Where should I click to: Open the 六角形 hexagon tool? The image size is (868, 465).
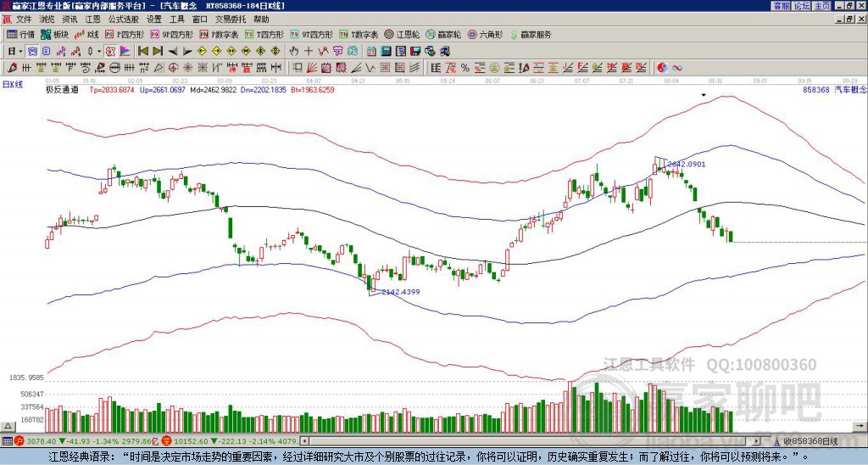[x=485, y=34]
